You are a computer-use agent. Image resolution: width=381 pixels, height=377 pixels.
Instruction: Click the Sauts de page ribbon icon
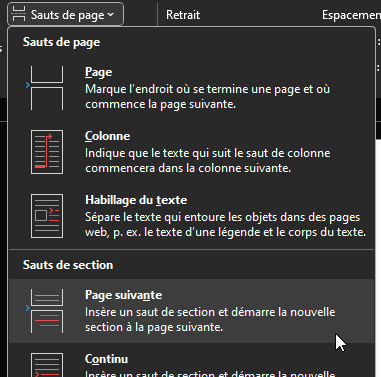18,15
